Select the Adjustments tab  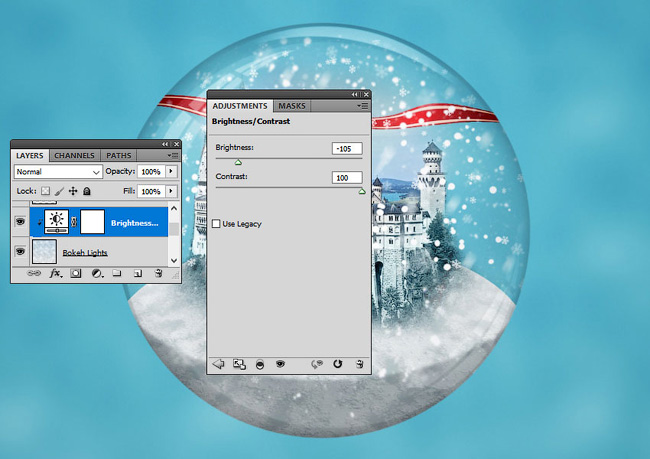point(240,106)
